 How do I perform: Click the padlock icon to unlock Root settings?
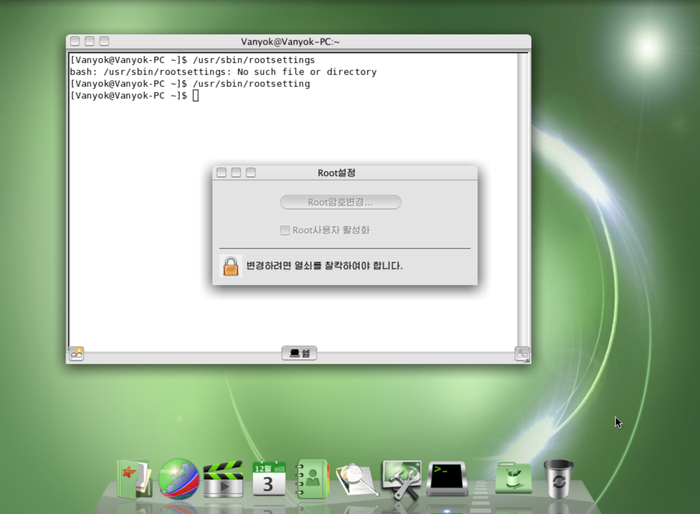pos(230,266)
